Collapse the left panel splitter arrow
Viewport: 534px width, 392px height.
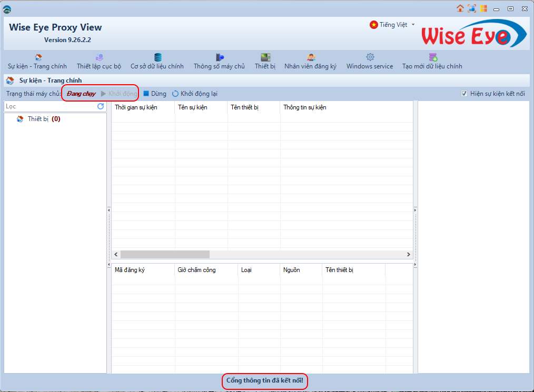(x=109, y=210)
